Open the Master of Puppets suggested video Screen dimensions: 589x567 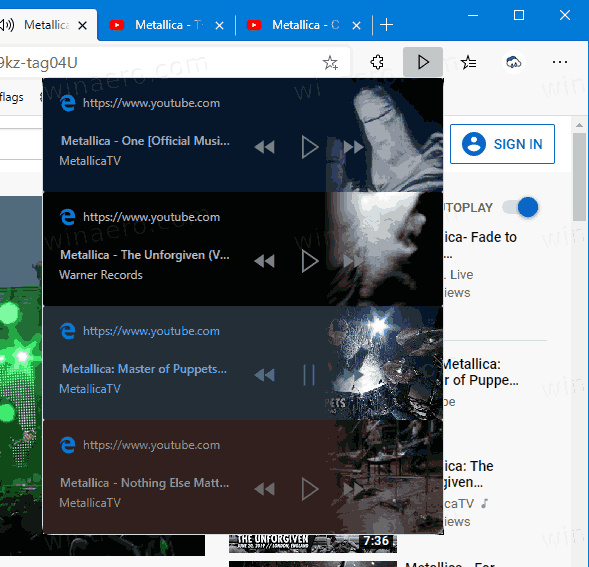click(481, 372)
